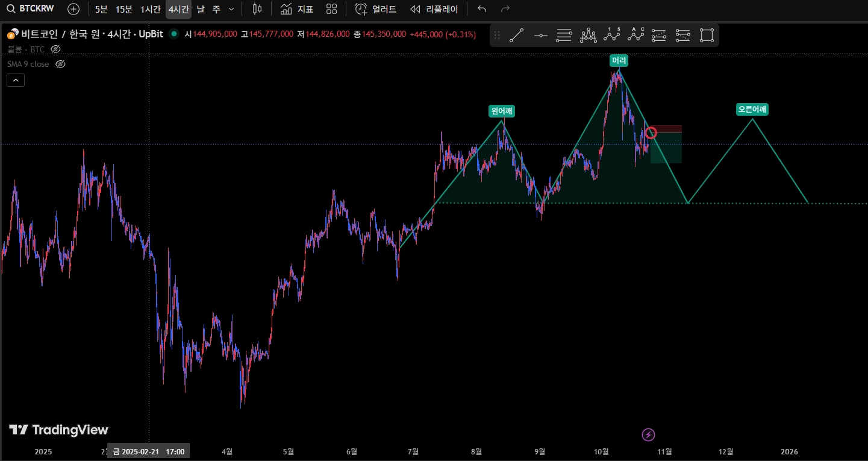Viewport: 868px width, 461px height.
Task: Click the 왼어깨 left shoulder label
Action: [x=502, y=111]
